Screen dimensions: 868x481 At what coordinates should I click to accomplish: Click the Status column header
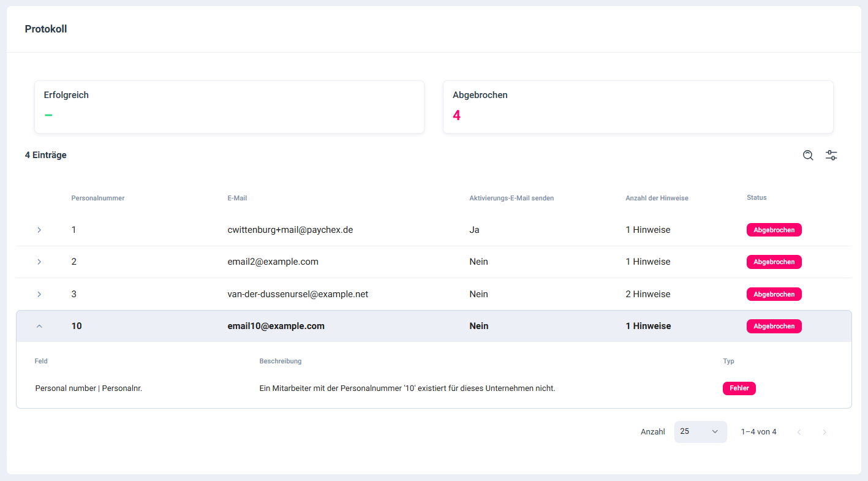pos(757,197)
